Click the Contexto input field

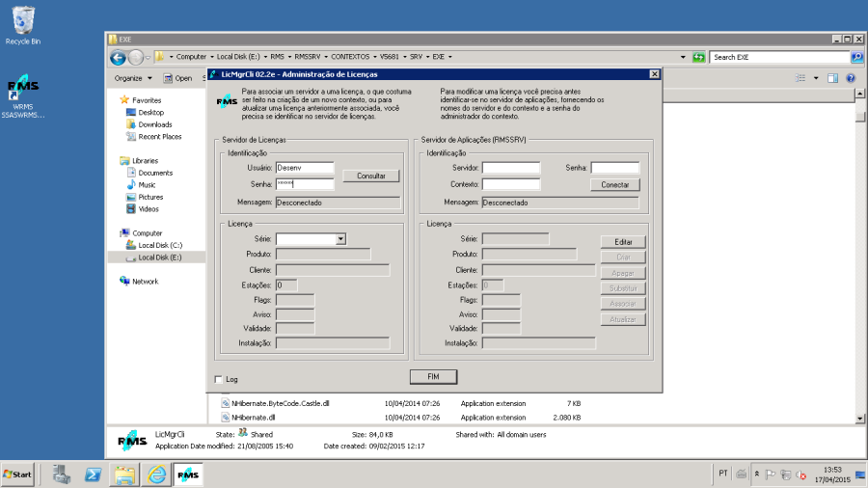511,184
